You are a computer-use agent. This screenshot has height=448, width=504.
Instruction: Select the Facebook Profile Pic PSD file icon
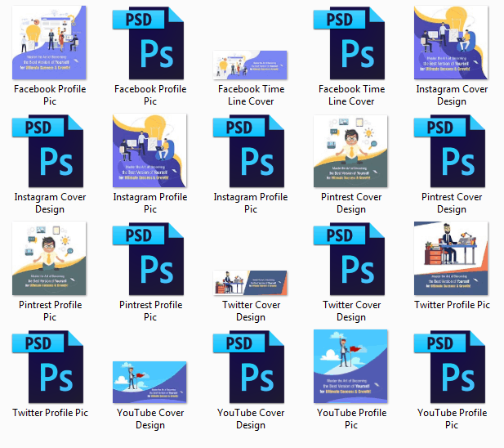click(x=150, y=43)
